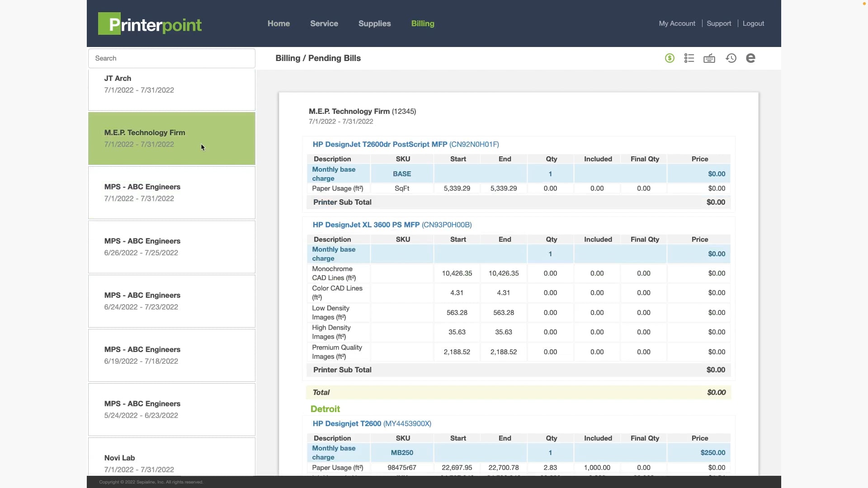The height and width of the screenshot is (488, 868).
Task: Click M.E.P. Technology Firm (12345) heading
Action: [362, 111]
